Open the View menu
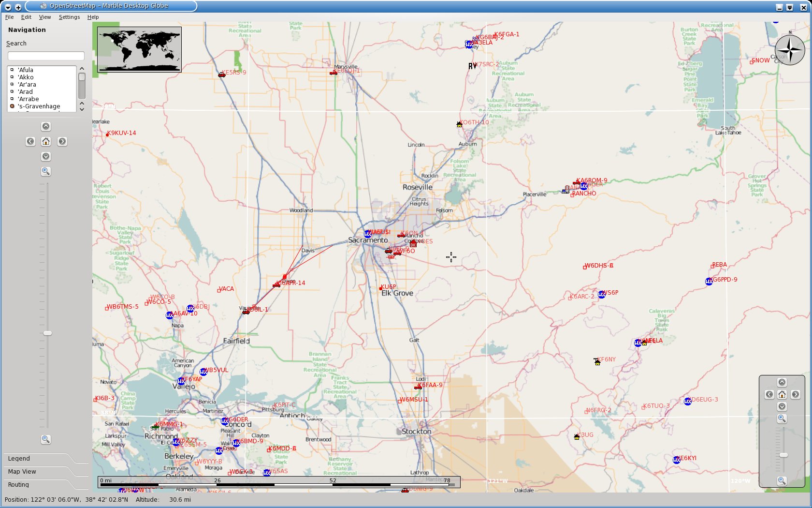Viewport: 812px width, 508px height. tap(45, 17)
